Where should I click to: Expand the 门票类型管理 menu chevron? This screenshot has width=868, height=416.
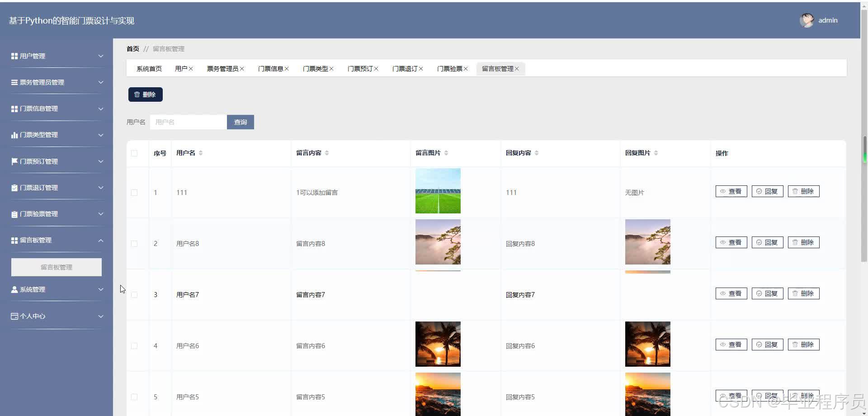101,135
